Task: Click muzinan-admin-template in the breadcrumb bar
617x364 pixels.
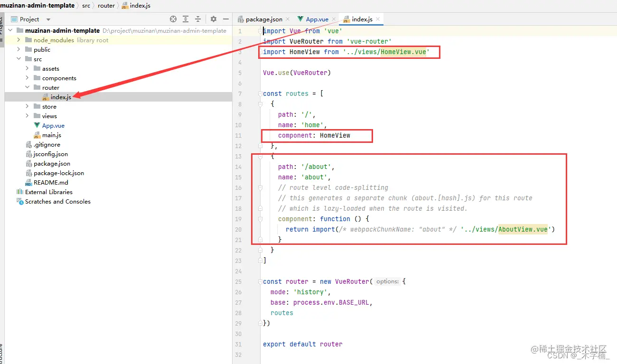Action: [37, 5]
